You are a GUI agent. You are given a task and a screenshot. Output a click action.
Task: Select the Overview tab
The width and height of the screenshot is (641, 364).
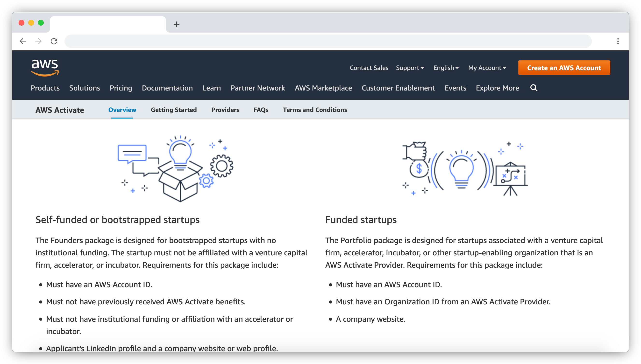(x=122, y=110)
